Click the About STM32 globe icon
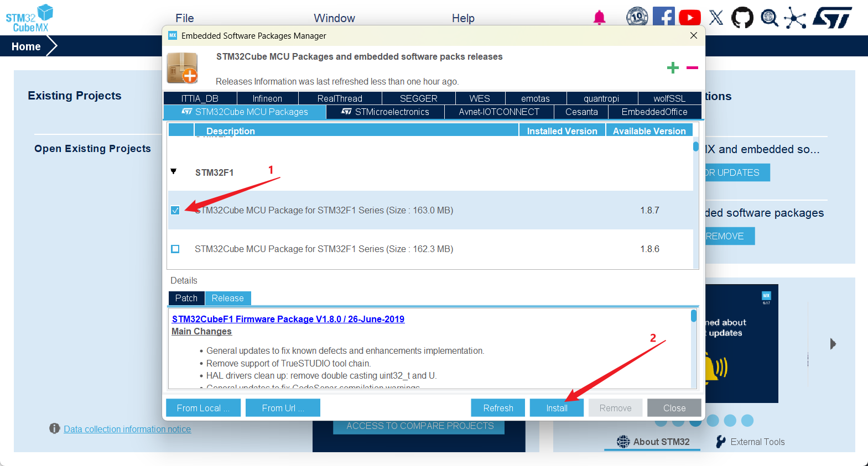868x466 pixels. [x=623, y=441]
